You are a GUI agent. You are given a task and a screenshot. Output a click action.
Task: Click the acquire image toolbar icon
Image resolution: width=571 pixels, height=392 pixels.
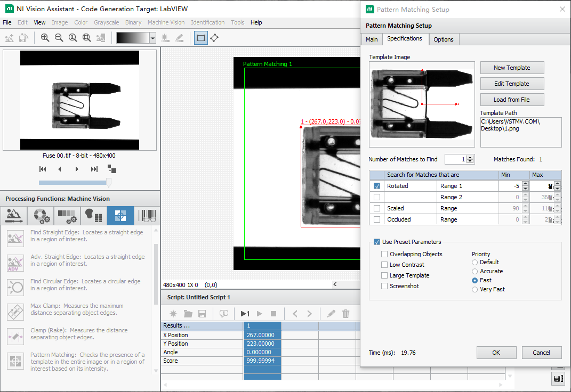tap(10, 38)
